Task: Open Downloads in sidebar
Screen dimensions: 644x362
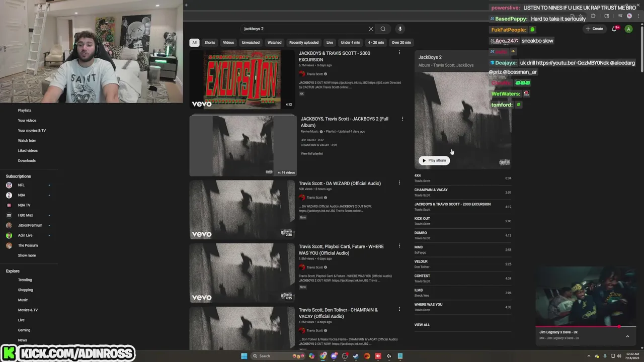Action: pyautogui.click(x=27, y=160)
